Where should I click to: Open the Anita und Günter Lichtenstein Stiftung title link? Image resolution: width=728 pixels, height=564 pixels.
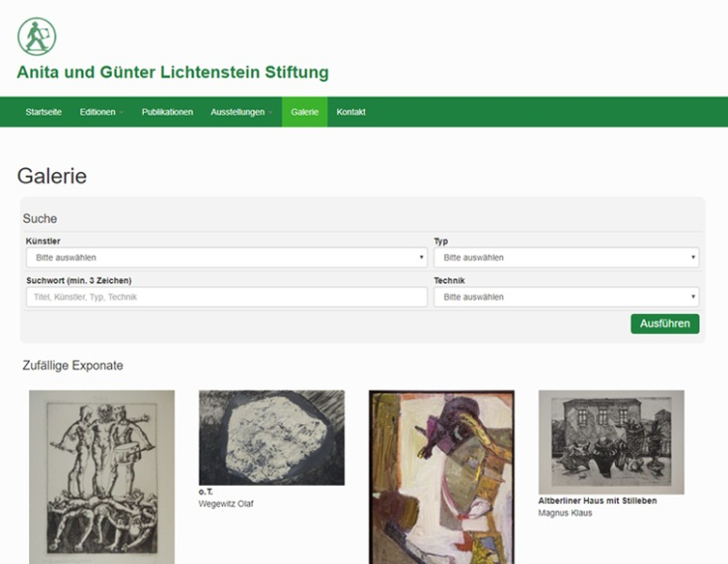click(173, 72)
